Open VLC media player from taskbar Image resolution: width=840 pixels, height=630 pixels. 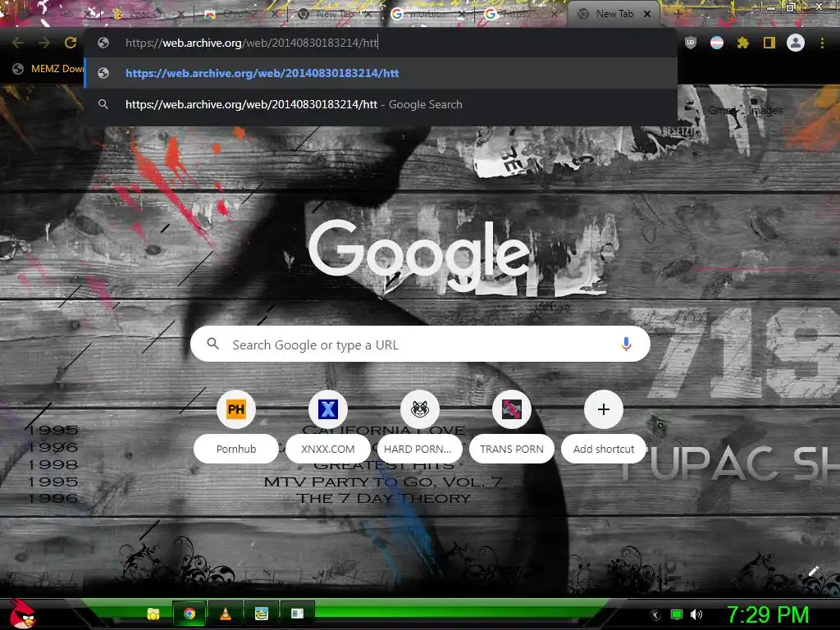coord(226,614)
